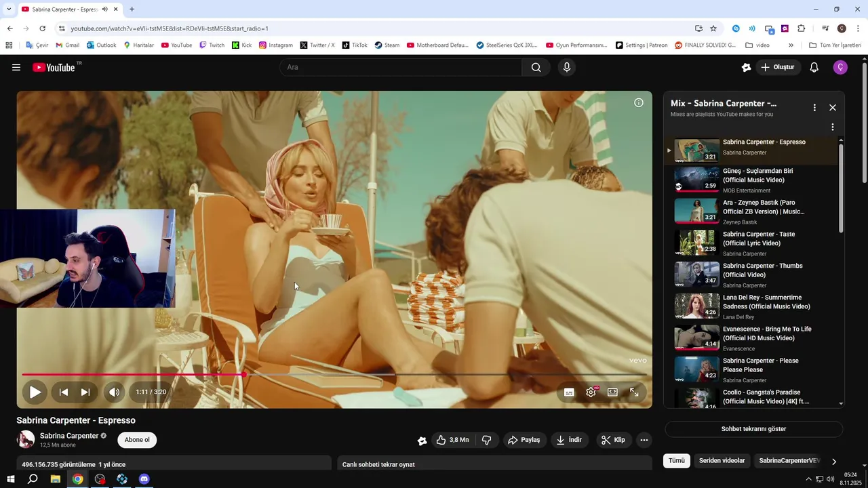Share the video via Paylaş
868x488 pixels.
tap(524, 440)
